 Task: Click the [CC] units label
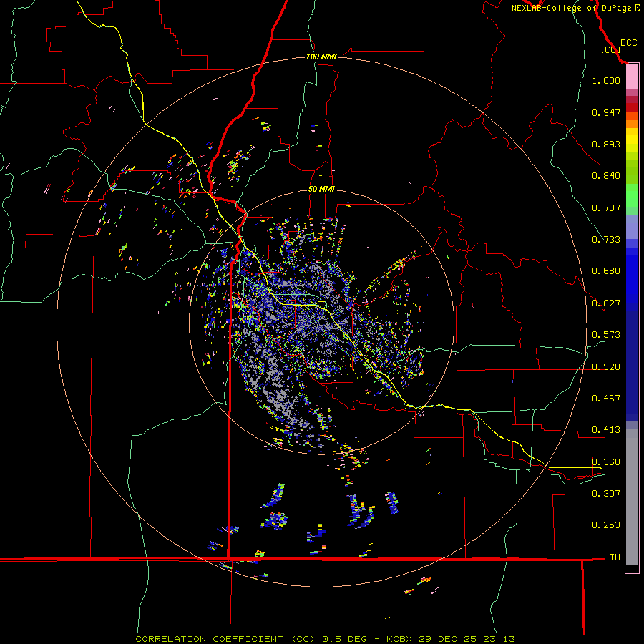610,49
